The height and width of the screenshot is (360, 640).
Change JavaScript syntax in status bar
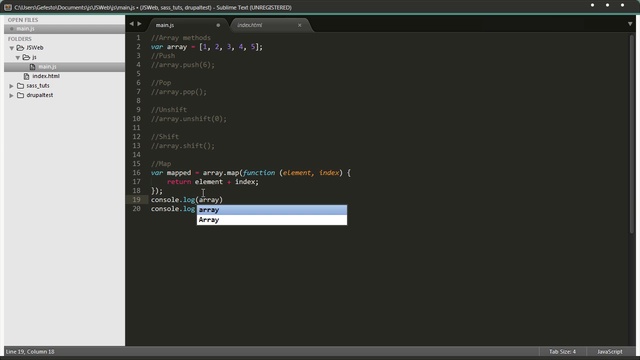point(610,351)
